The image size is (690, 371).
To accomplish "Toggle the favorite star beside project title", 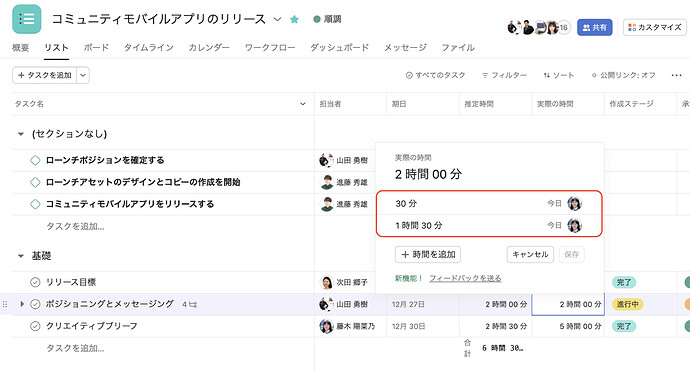I will tap(294, 19).
